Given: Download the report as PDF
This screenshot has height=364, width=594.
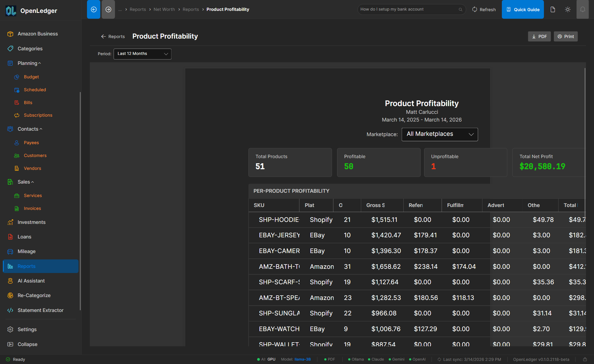Looking at the screenshot, I should [x=539, y=36].
